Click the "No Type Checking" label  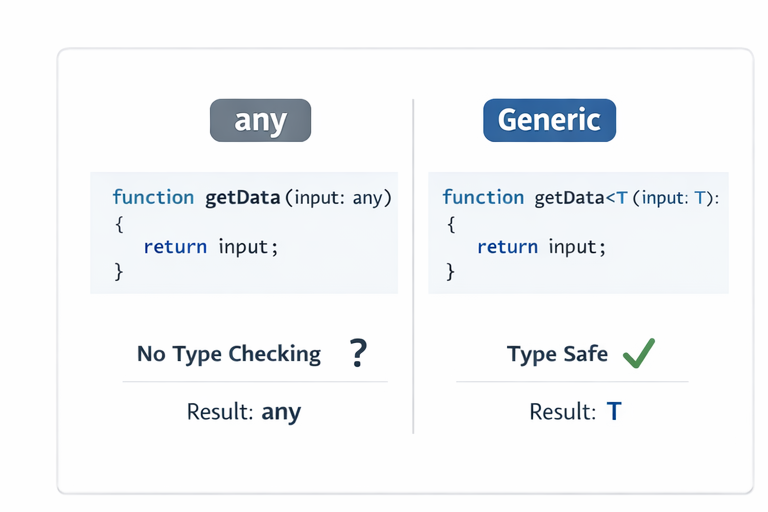(x=229, y=354)
